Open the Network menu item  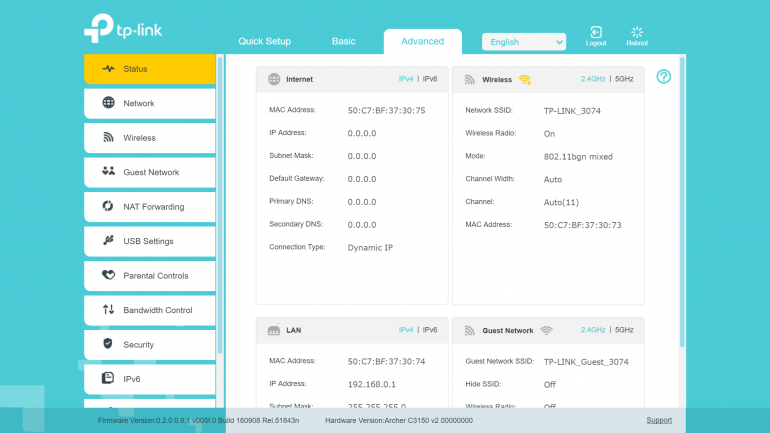tap(150, 103)
